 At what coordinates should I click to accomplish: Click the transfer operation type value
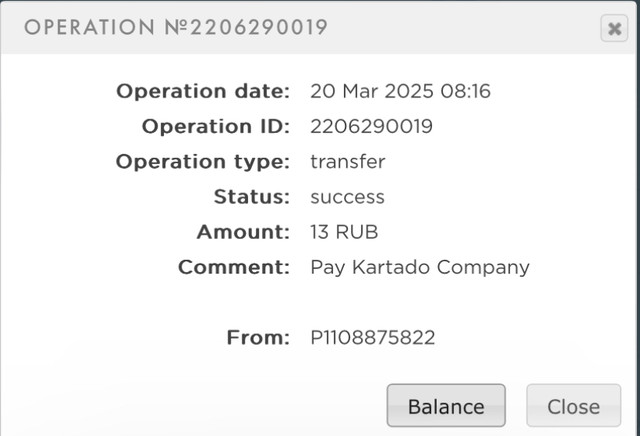(348, 161)
